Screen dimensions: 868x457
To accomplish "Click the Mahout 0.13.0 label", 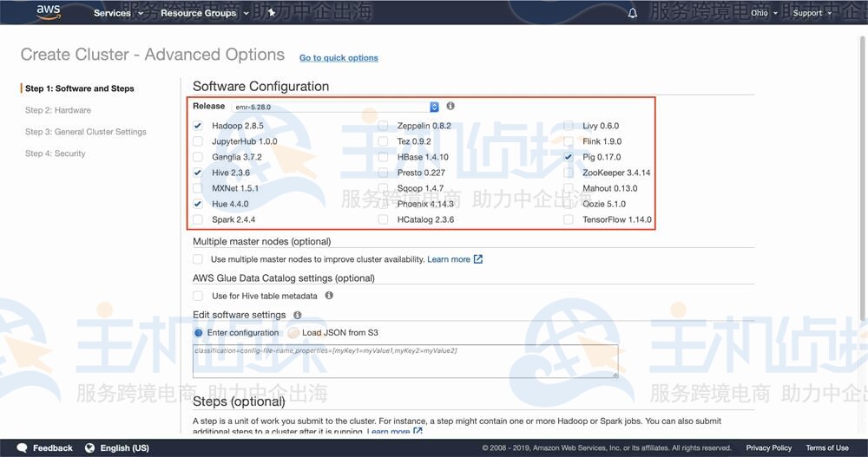I will coord(609,188).
